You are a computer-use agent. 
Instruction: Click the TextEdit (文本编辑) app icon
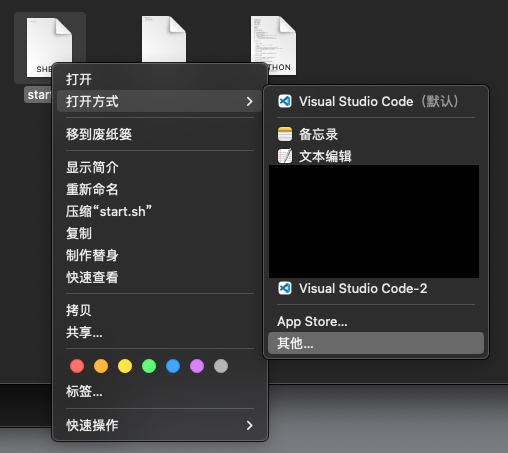click(x=285, y=156)
